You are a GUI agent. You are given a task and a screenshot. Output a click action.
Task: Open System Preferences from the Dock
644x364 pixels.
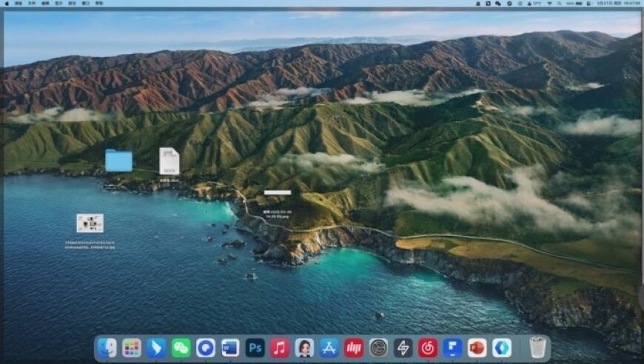pos(378,348)
